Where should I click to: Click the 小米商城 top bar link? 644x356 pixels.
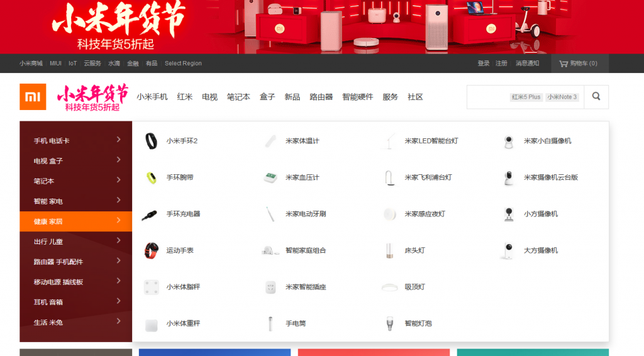tap(31, 64)
